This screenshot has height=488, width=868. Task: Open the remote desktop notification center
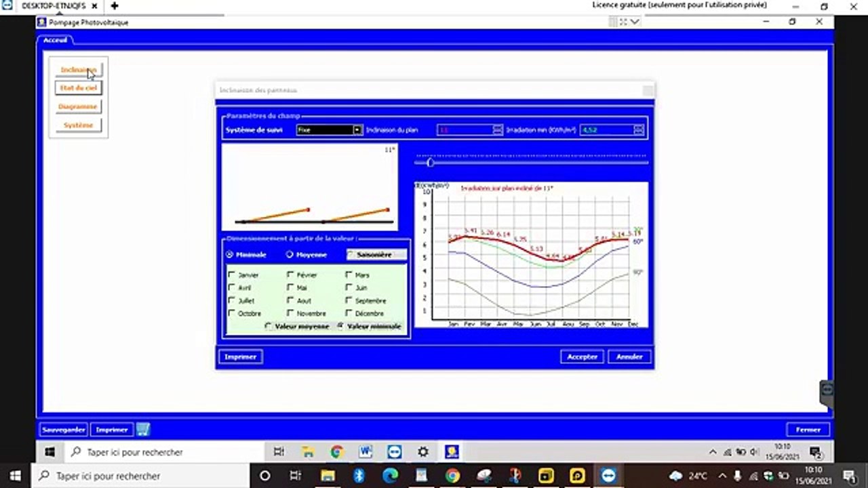(x=816, y=452)
